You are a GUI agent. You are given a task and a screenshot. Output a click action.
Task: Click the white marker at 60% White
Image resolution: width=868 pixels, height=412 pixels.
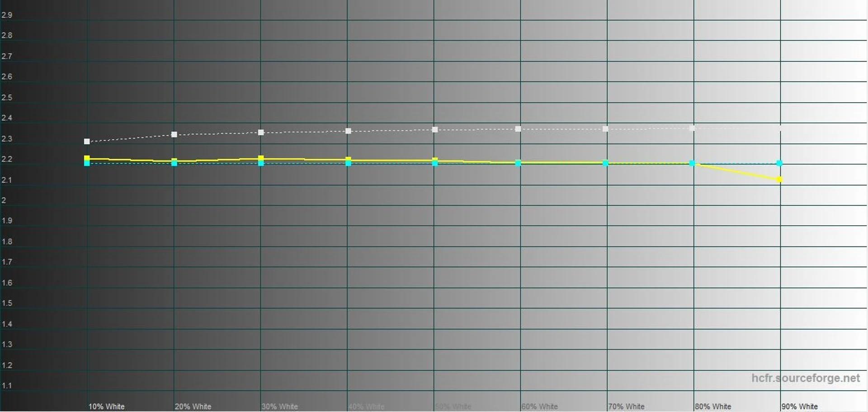[518, 129]
